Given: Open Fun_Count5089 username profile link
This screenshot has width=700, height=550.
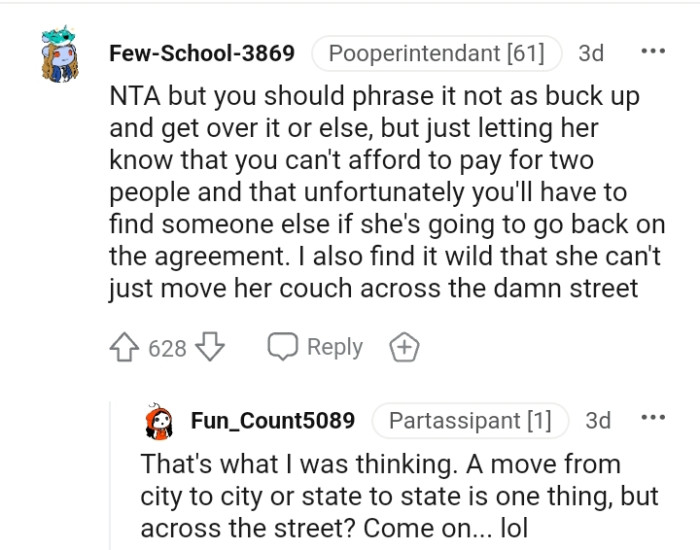Looking at the screenshot, I should [272, 421].
